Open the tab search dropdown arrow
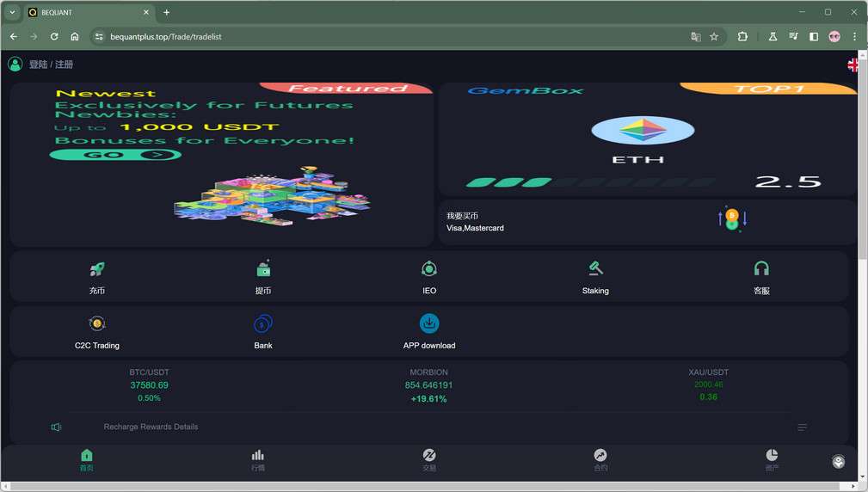This screenshot has width=868, height=492. coord(12,12)
